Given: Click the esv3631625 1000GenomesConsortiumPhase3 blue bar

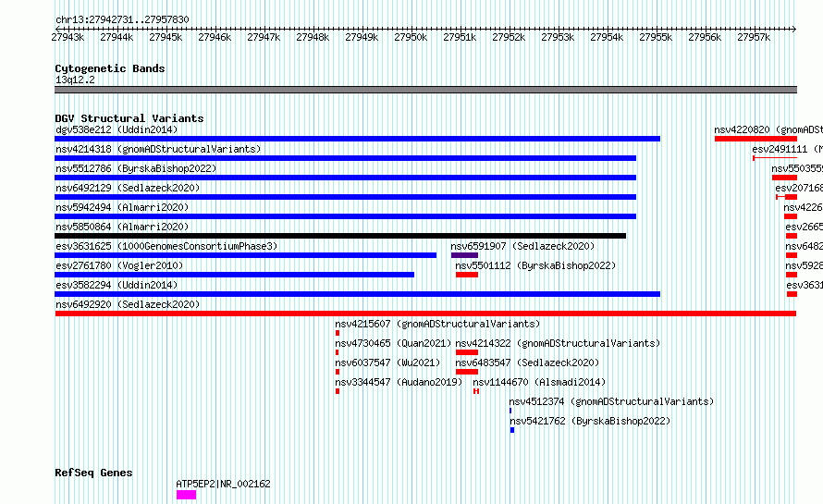Looking at the screenshot, I should (x=246, y=255).
